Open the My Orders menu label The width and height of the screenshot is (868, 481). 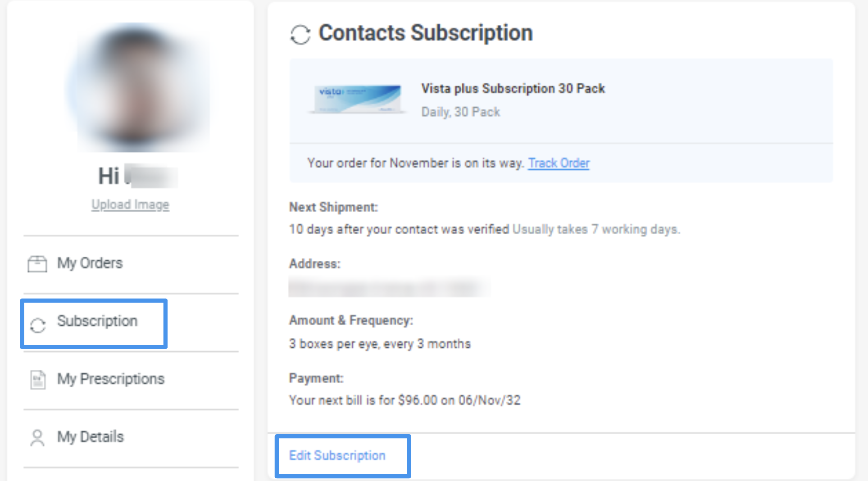(90, 263)
